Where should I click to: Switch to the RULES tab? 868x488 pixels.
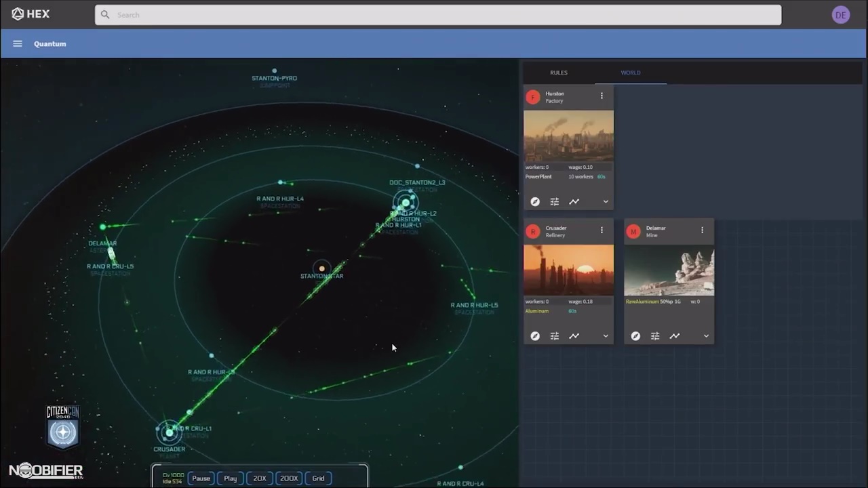point(559,73)
